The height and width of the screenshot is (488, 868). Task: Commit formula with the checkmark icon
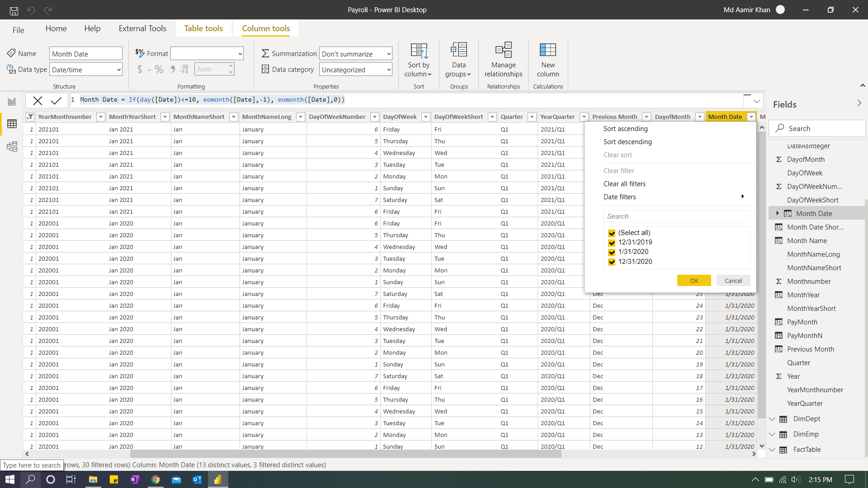tap(57, 100)
